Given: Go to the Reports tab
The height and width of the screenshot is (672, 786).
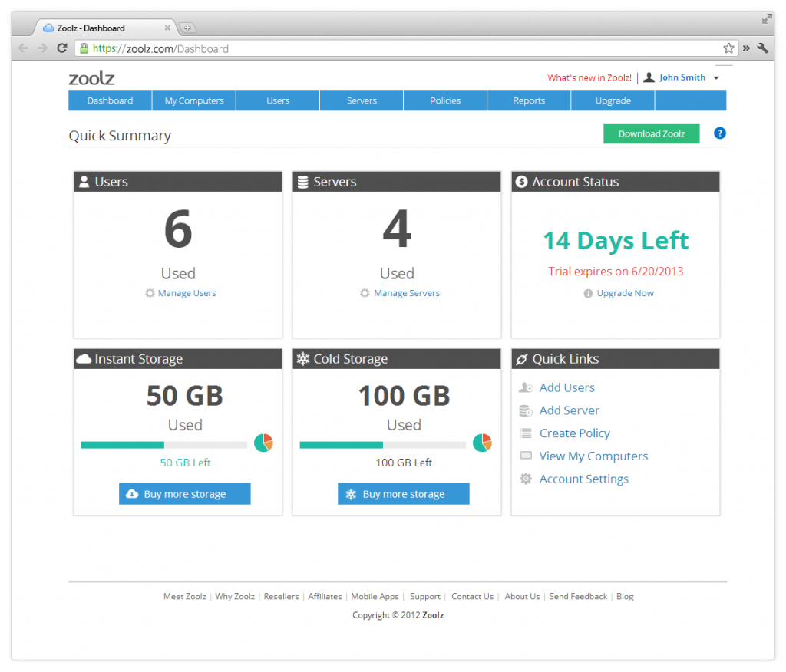Looking at the screenshot, I should click(529, 100).
